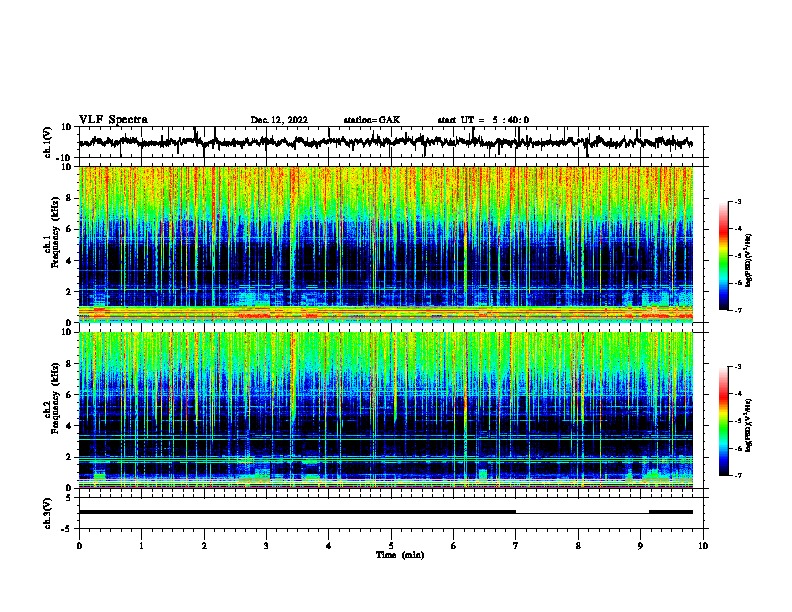
Task: Click the ch.2 color scale bar
Action: [724, 421]
